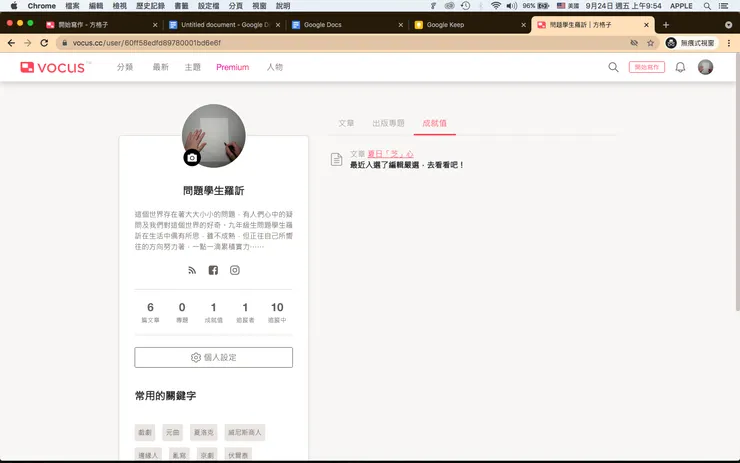Open Time Machine menu bar icon

(465, 6)
